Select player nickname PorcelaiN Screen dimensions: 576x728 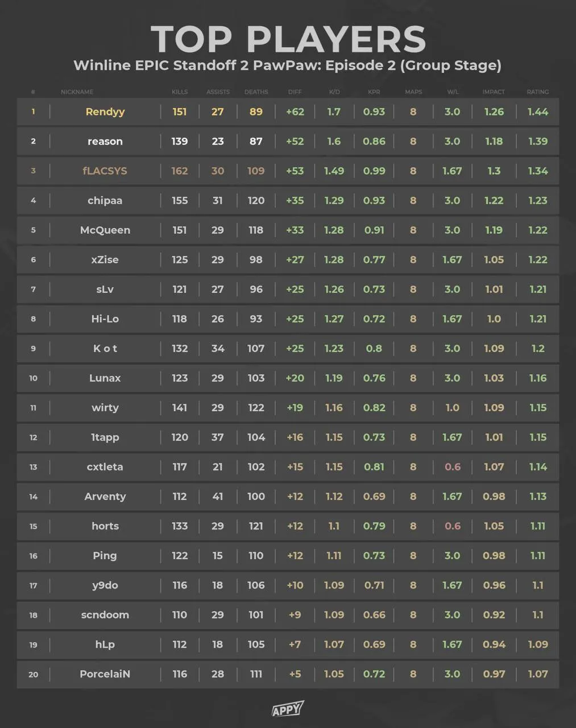point(105,674)
